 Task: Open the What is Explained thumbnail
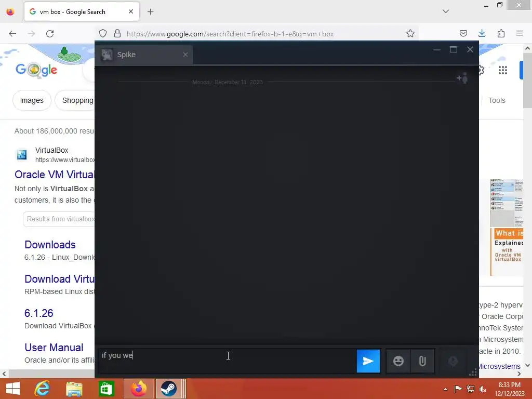click(x=507, y=252)
